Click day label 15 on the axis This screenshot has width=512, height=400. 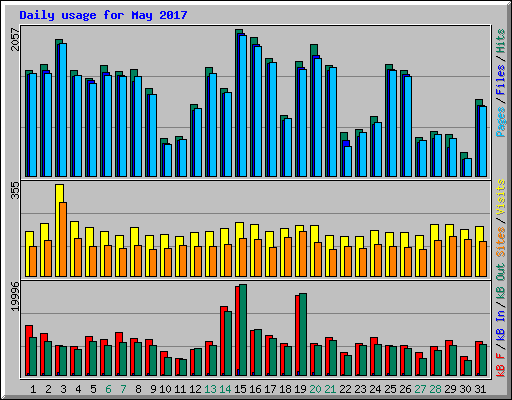(240, 389)
